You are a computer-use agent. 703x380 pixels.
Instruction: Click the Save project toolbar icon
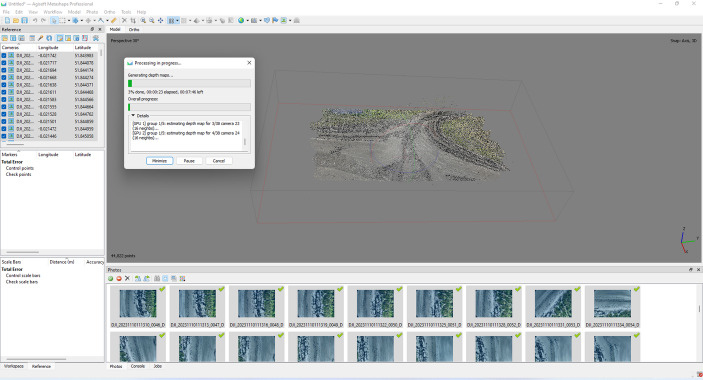(24, 20)
